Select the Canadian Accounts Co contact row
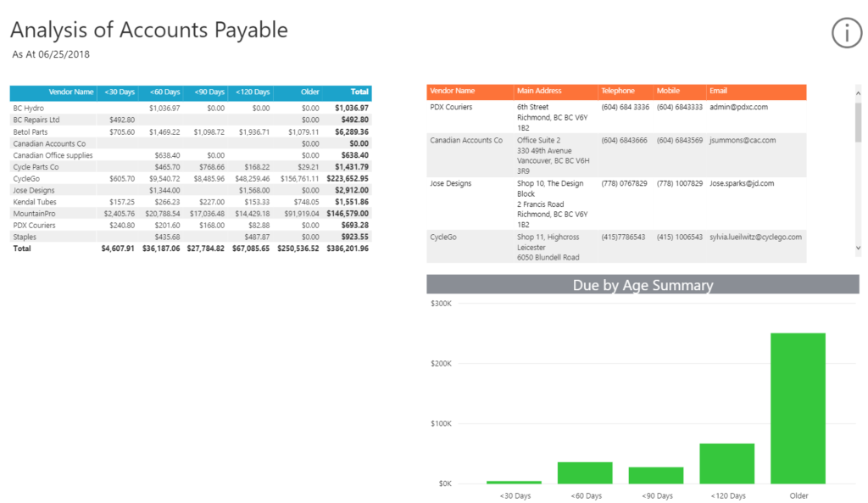 (466, 138)
